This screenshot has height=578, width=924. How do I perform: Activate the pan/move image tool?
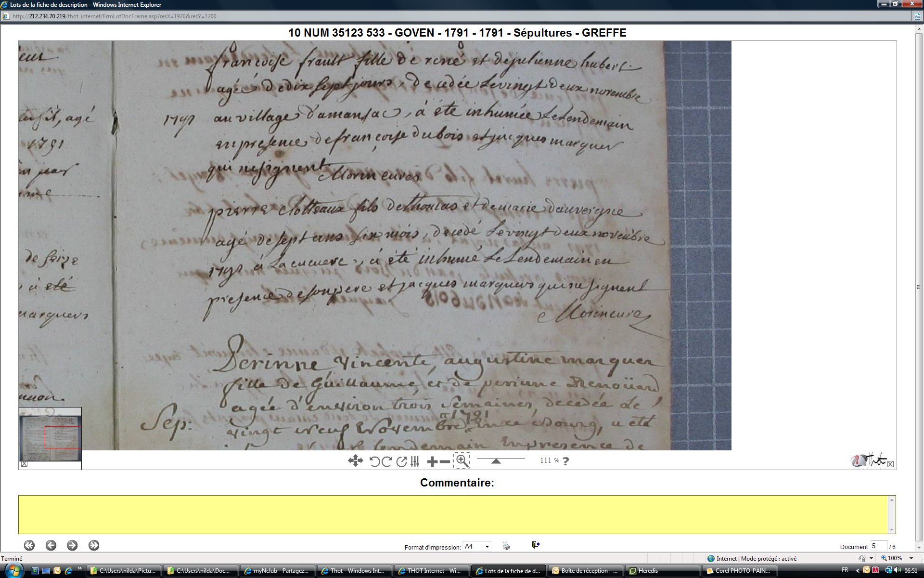[355, 461]
